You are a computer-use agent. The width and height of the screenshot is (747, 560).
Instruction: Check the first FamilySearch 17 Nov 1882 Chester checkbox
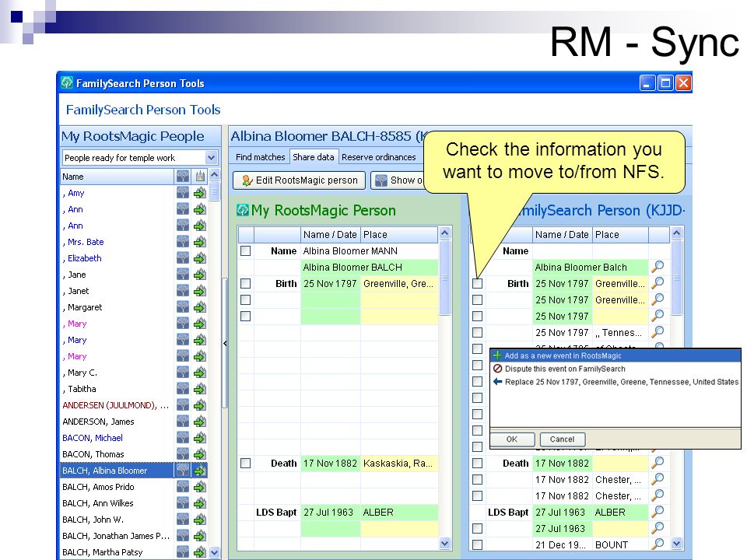click(477, 480)
